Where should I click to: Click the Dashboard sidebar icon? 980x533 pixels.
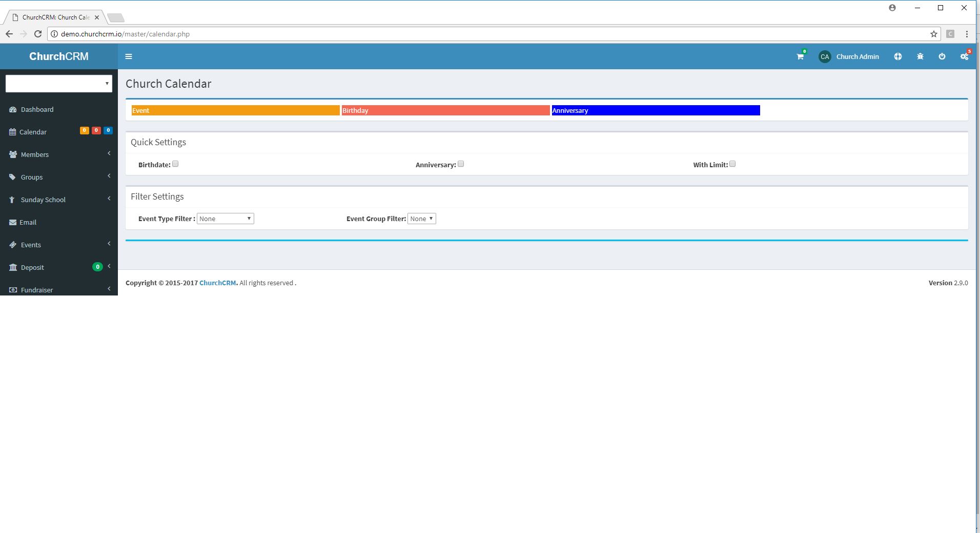click(13, 109)
